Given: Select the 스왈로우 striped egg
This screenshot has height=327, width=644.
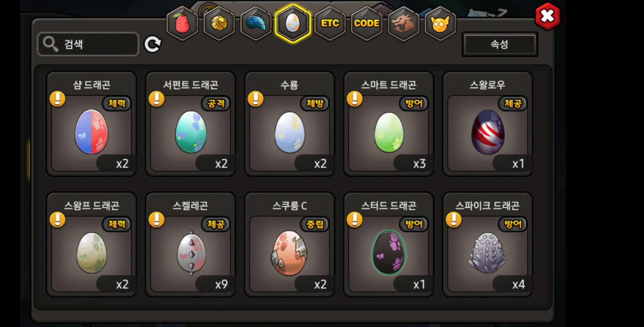Looking at the screenshot, I should click(x=488, y=132).
